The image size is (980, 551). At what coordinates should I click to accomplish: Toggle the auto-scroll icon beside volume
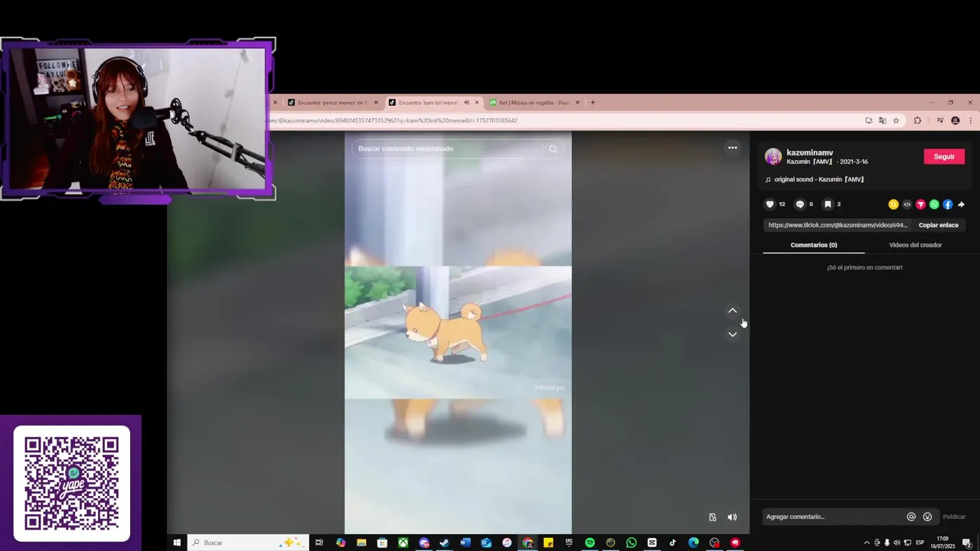pos(712,517)
